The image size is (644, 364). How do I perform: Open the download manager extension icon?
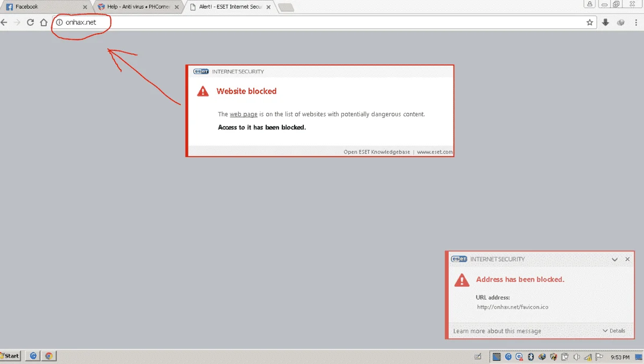pos(606,23)
